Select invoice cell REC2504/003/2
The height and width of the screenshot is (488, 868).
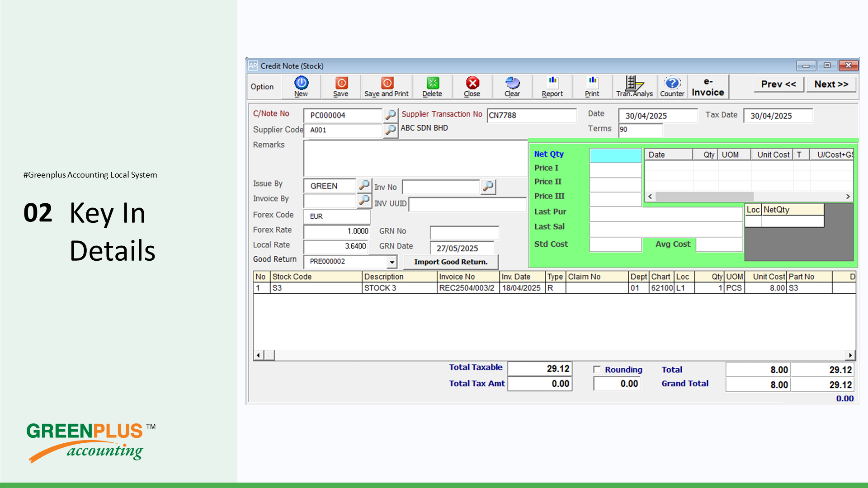[x=468, y=288]
